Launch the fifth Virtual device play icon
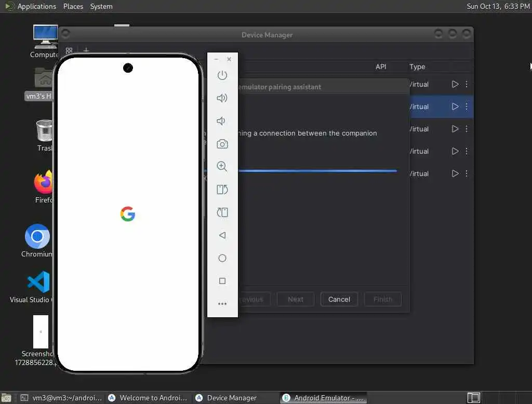 coord(455,173)
